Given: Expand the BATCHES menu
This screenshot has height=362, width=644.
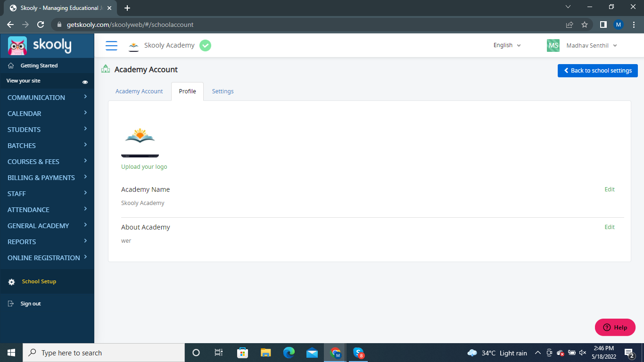Looking at the screenshot, I should pyautogui.click(x=47, y=146).
